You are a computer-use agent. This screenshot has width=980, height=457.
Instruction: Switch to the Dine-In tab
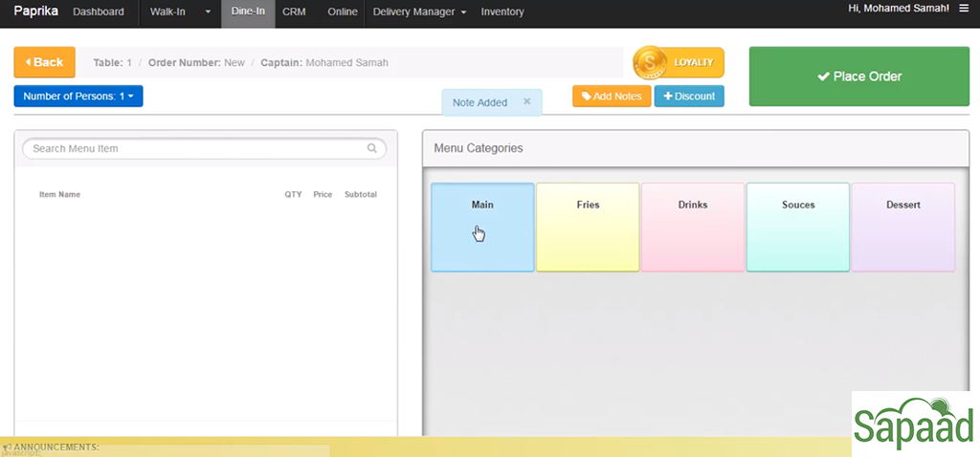click(248, 12)
